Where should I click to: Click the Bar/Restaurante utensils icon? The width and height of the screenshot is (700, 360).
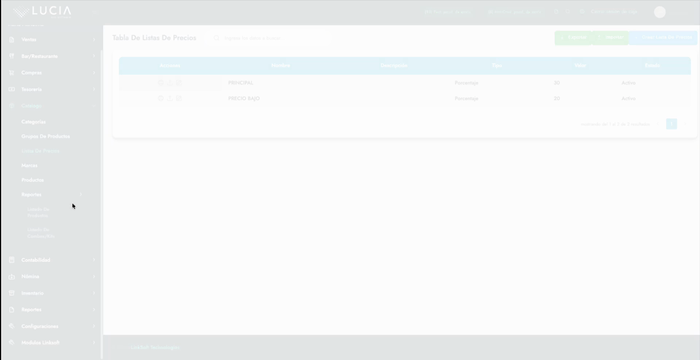(12, 56)
